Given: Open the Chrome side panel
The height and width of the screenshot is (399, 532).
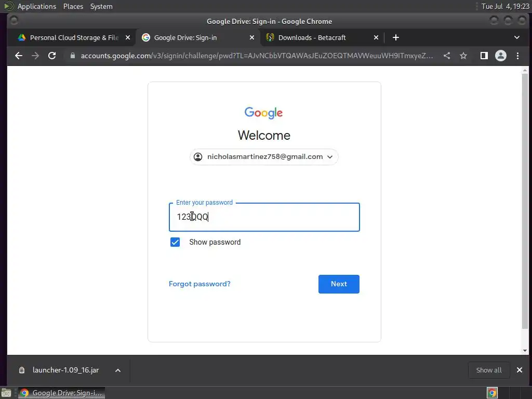Looking at the screenshot, I should pyautogui.click(x=484, y=56).
